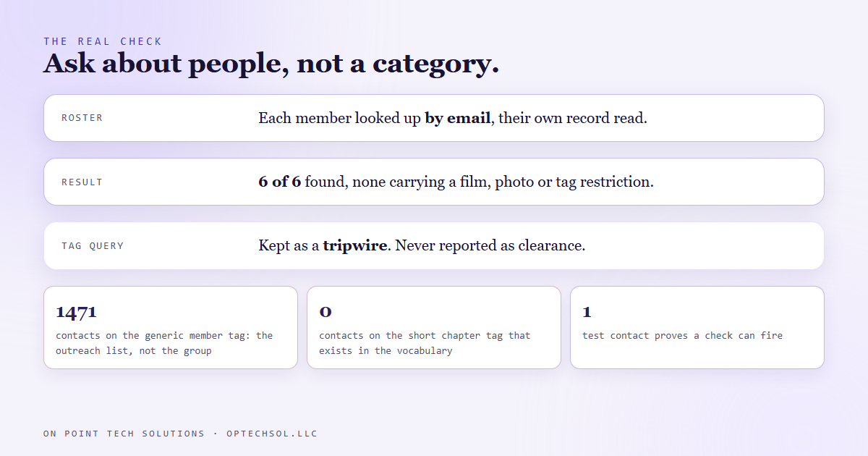
Task: Click "Never reported as clearance" text
Action: [x=490, y=245]
